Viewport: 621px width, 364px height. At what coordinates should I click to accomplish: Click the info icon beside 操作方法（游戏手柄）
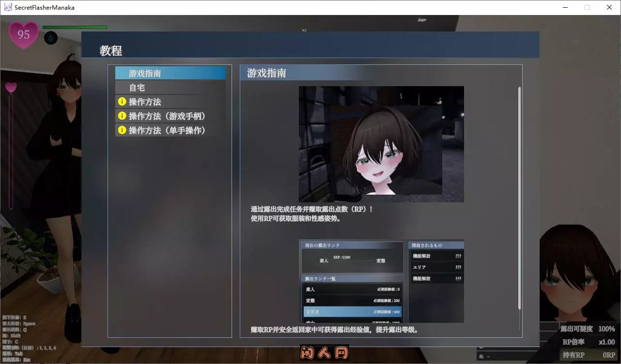tap(121, 116)
